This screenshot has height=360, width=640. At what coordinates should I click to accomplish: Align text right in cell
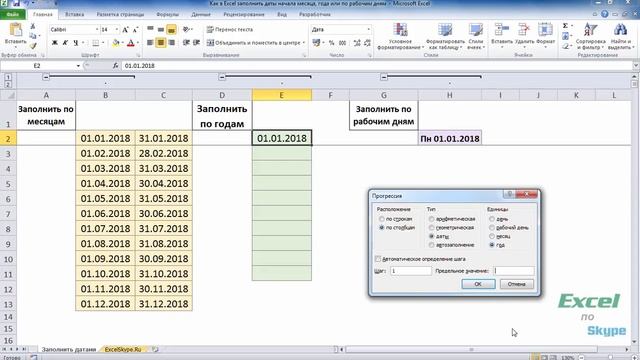[171, 42]
